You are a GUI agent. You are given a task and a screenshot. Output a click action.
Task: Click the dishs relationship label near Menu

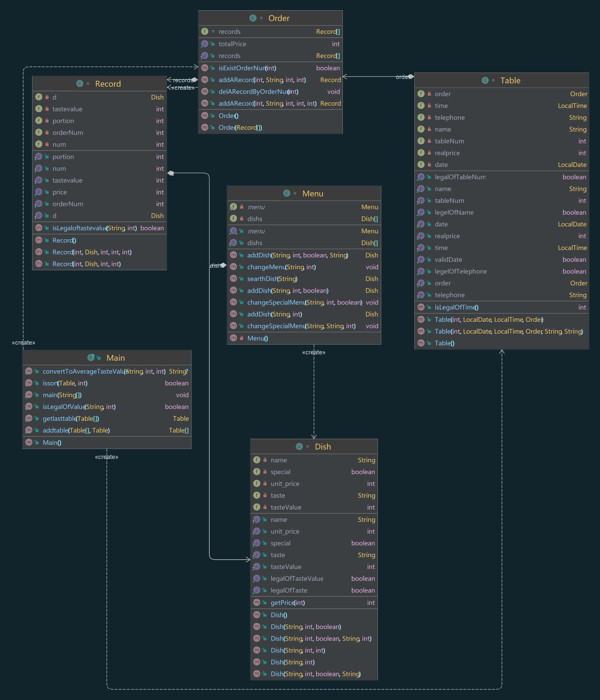(x=216, y=266)
